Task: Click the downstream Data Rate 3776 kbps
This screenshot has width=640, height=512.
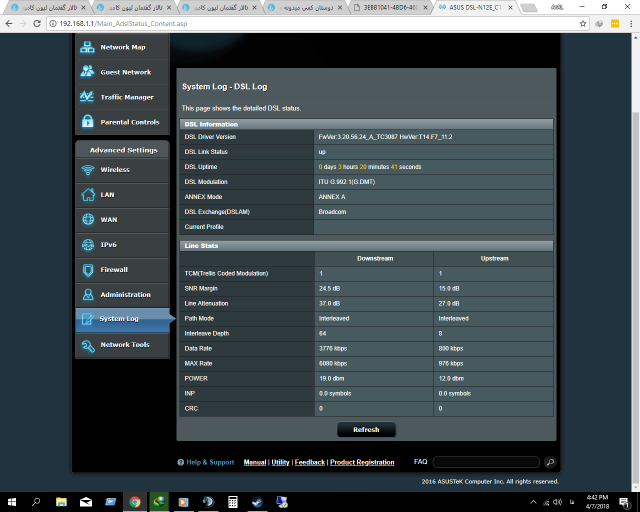Action: click(x=333, y=349)
